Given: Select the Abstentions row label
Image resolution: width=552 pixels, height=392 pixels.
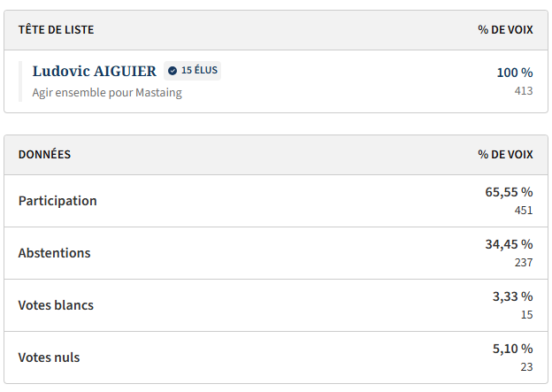Looking at the screenshot, I should click(x=55, y=253).
